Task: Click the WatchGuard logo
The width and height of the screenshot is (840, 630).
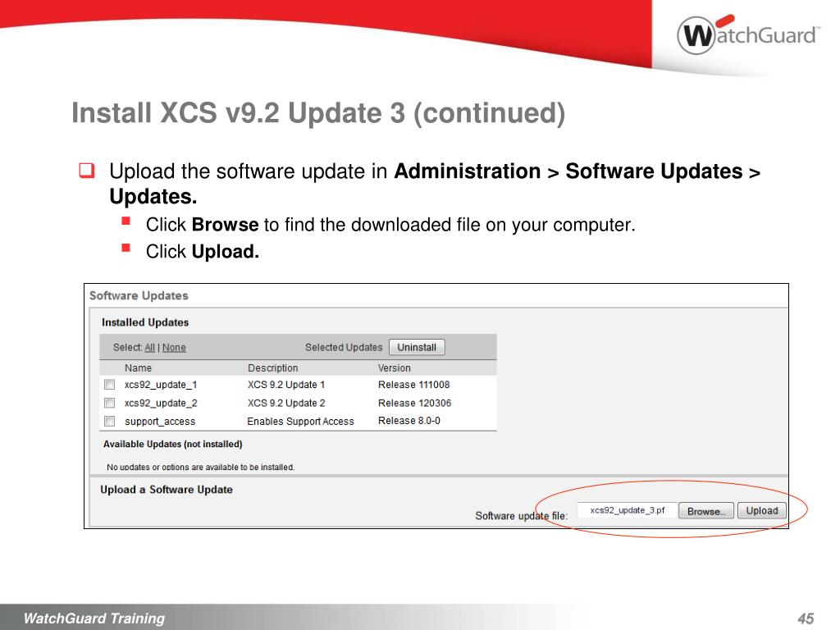Action: [748, 34]
